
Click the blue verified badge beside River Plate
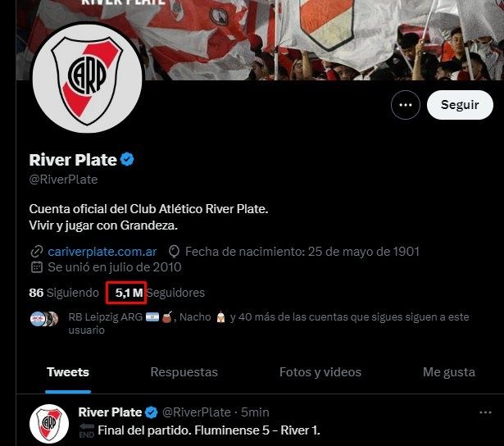click(x=127, y=160)
